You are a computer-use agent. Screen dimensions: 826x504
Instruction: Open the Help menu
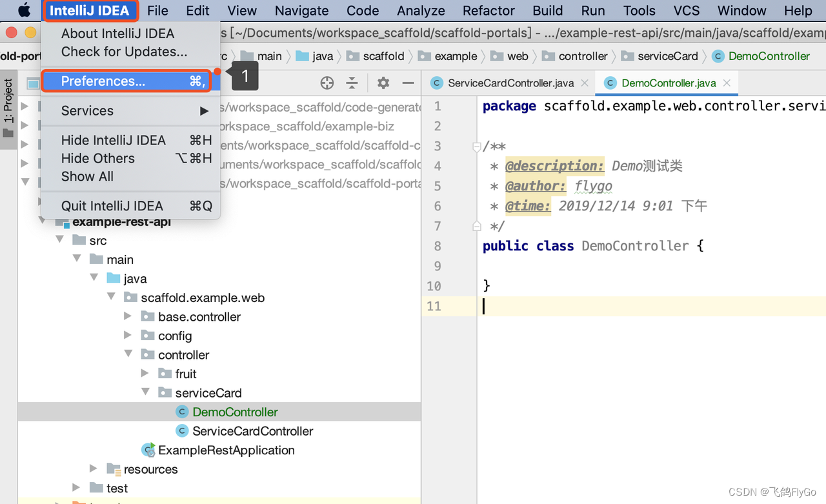798,10
